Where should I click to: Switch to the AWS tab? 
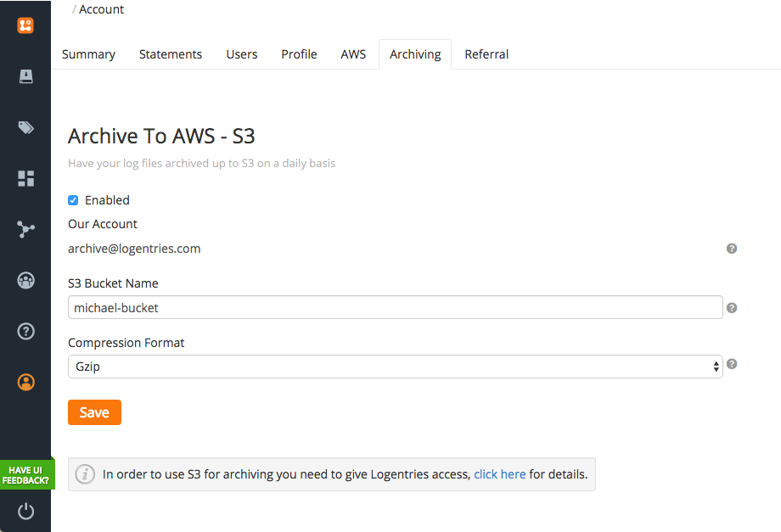(x=353, y=54)
